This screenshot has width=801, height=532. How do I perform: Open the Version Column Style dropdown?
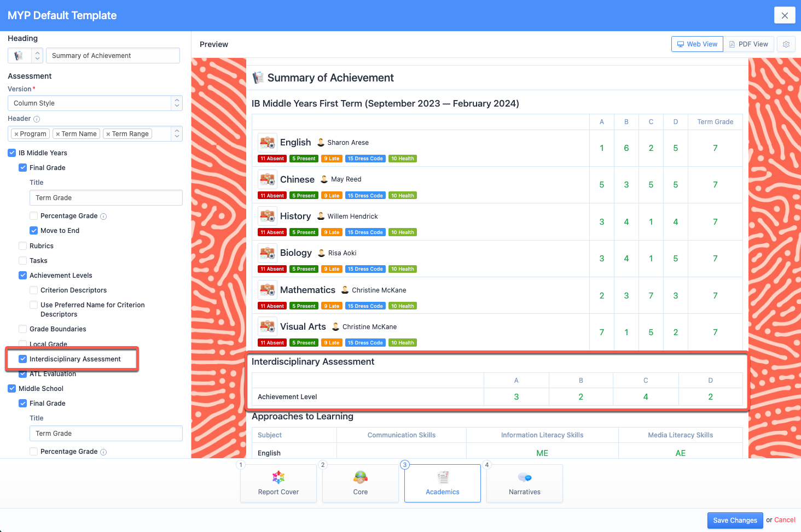tap(95, 103)
